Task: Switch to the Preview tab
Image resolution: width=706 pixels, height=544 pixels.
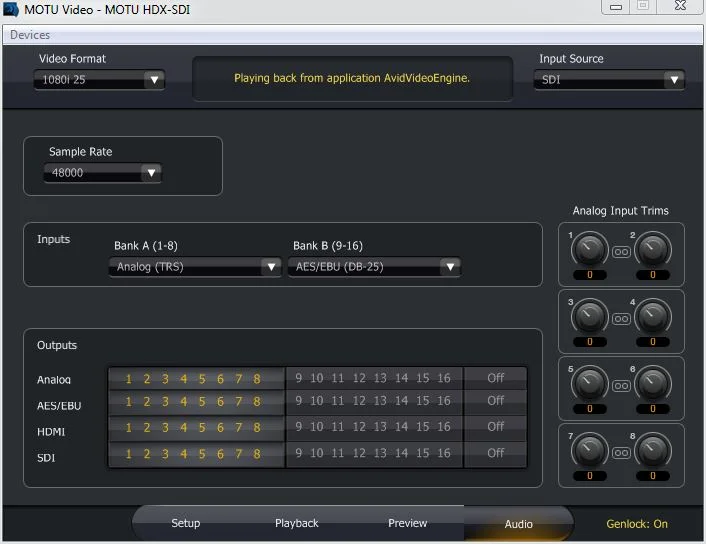Action: coord(407,523)
